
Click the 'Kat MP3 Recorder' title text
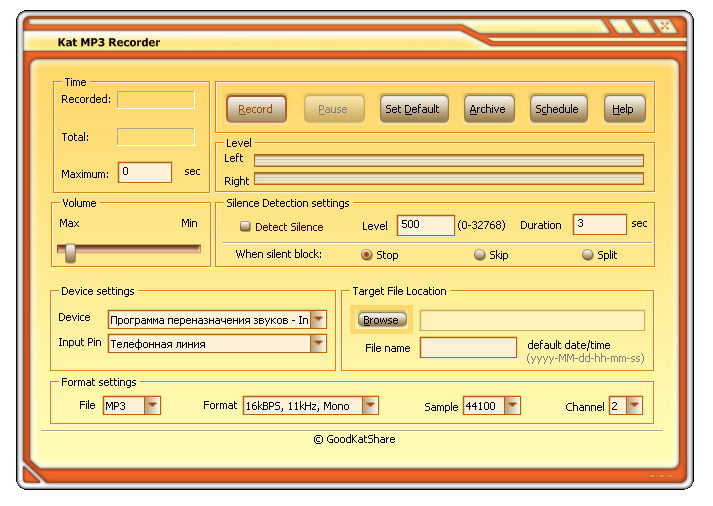coord(109,42)
